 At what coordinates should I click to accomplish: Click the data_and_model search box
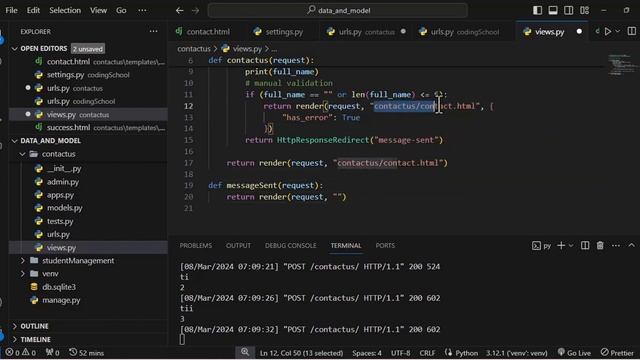(x=338, y=11)
